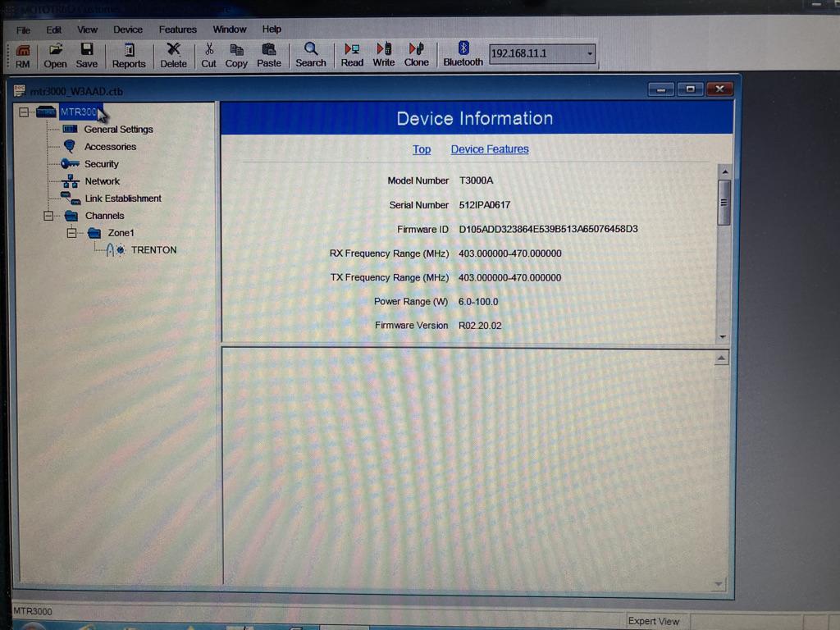The image size is (840, 630).
Task: Click the Firmware ID value
Action: (549, 229)
